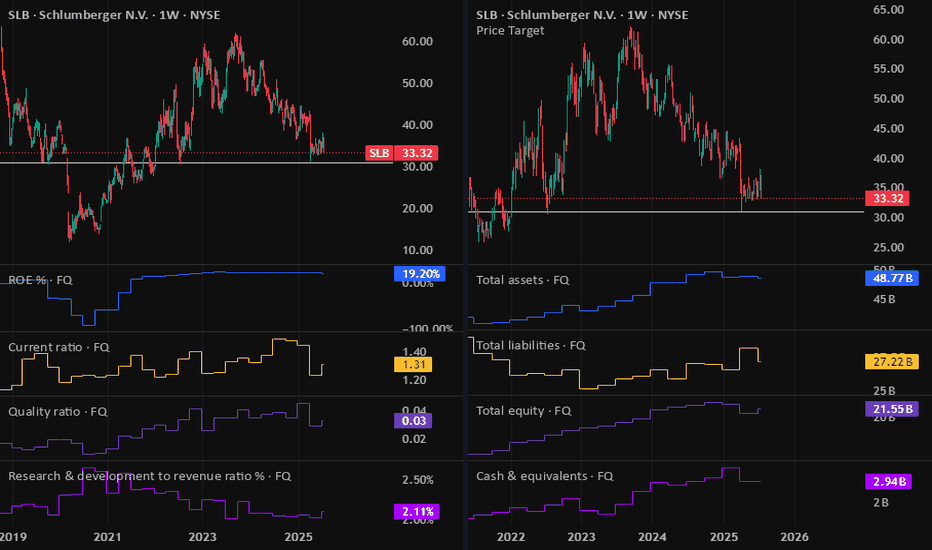Click the 45 B total assets scale value
932x550 pixels.
click(x=884, y=299)
